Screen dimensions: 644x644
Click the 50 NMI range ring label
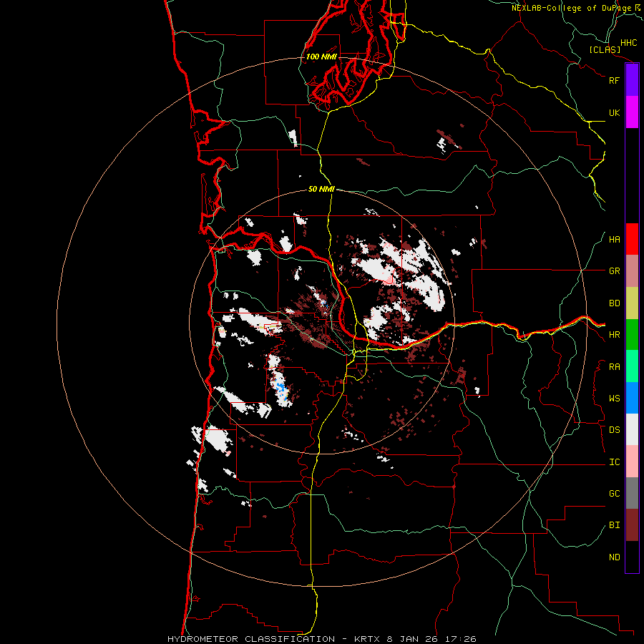click(x=321, y=189)
